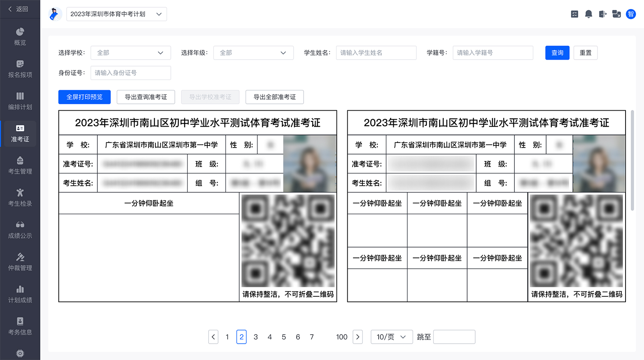
Task: Click the logout exit icon
Action: pos(603,14)
